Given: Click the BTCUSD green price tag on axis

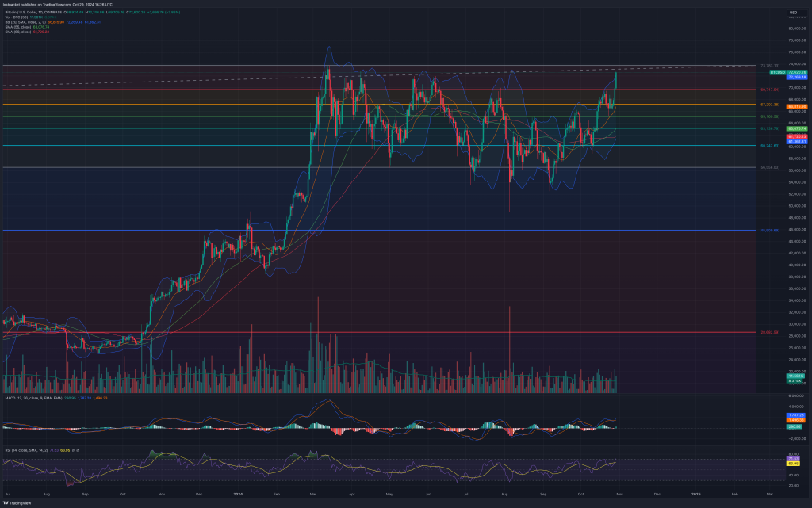Looking at the screenshot, I should [777, 72].
